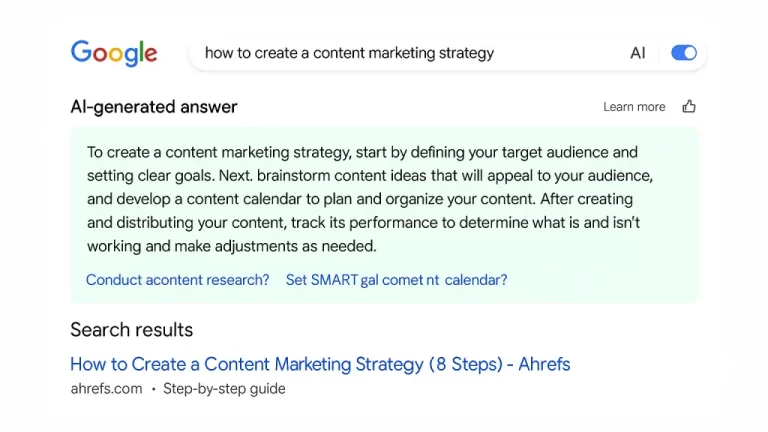This screenshot has height=432, width=768.
Task: Click the answer line starting 'To create a content'
Action: click(x=362, y=152)
